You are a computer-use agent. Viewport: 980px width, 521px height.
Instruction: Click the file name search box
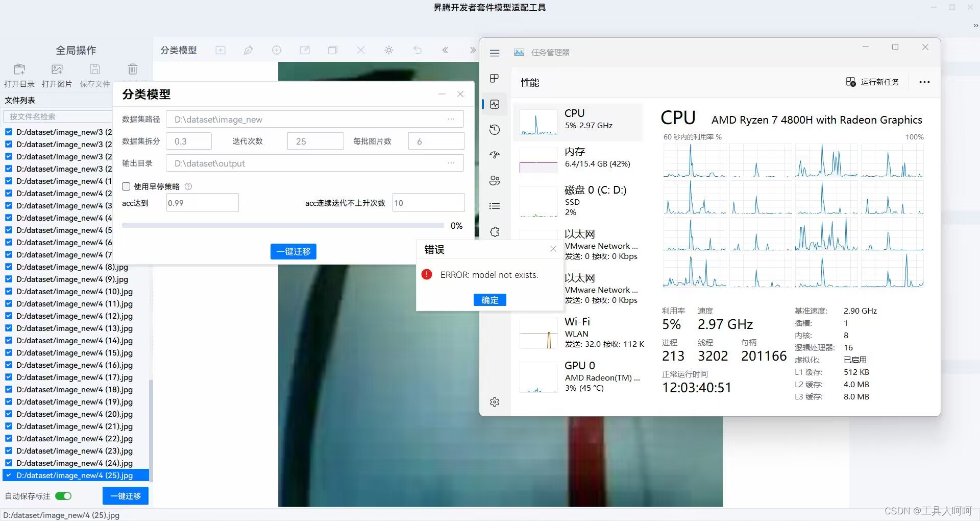[x=58, y=116]
